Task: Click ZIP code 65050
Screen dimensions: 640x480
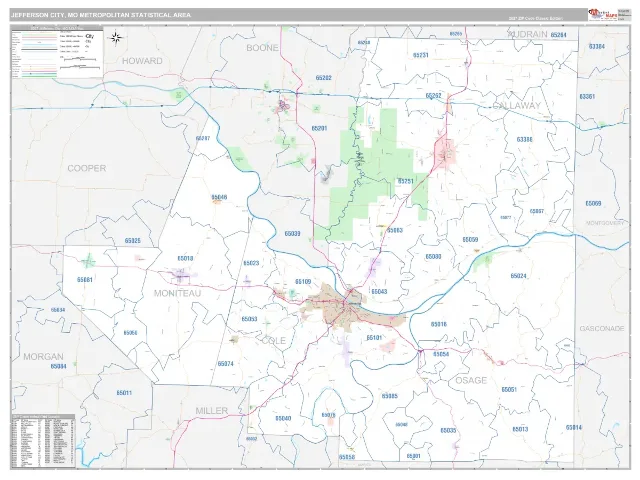Action: (130, 333)
